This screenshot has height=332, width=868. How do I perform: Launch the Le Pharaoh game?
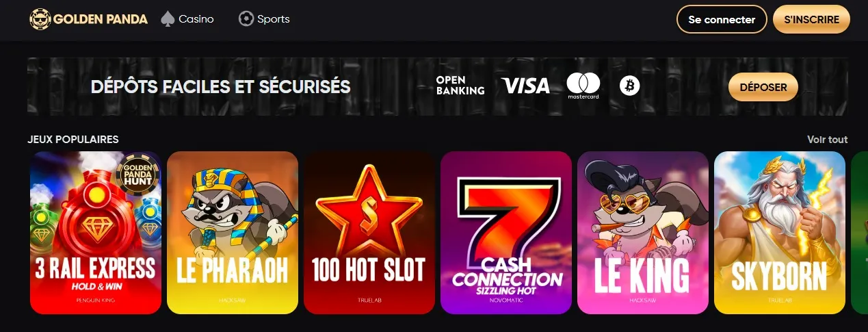pyautogui.click(x=233, y=233)
